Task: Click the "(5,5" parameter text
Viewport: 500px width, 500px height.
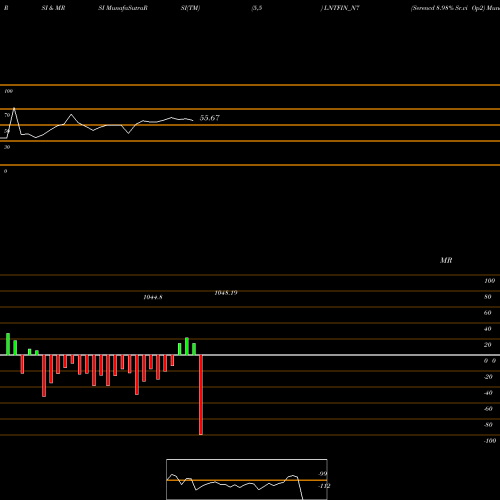Action: [257, 8]
